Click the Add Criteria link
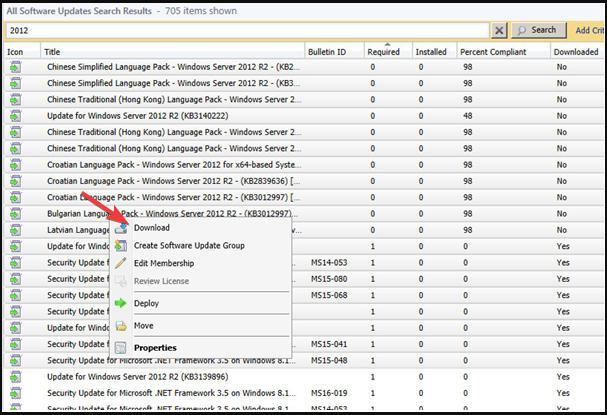 tap(590, 31)
